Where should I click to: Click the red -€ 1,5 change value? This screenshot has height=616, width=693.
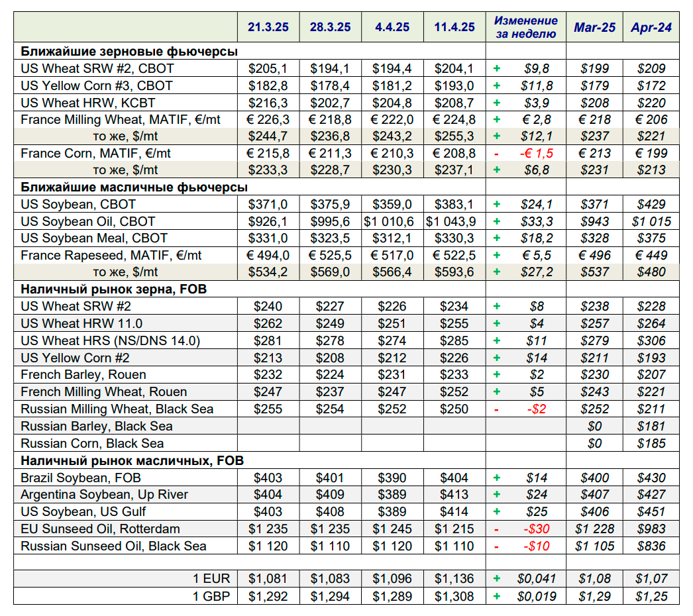(537, 153)
